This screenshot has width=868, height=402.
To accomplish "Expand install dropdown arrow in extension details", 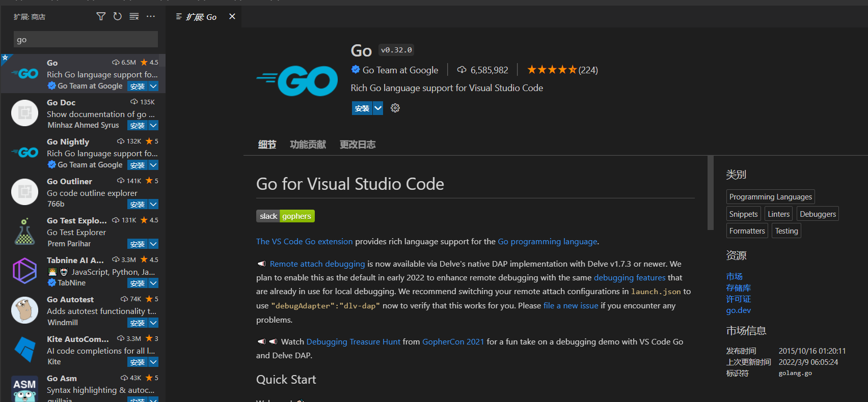I will click(378, 108).
